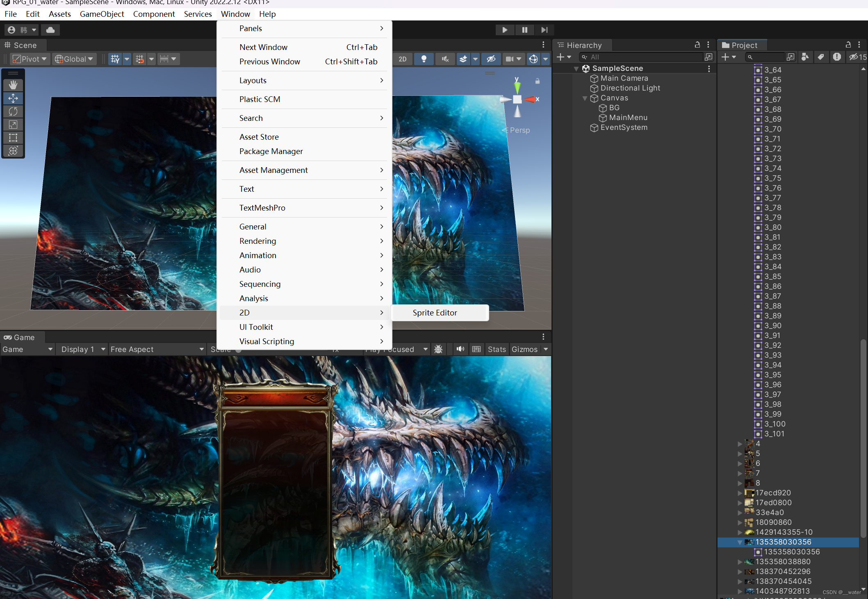Open Global handle rotation dropdown
868x599 pixels.
(75, 59)
